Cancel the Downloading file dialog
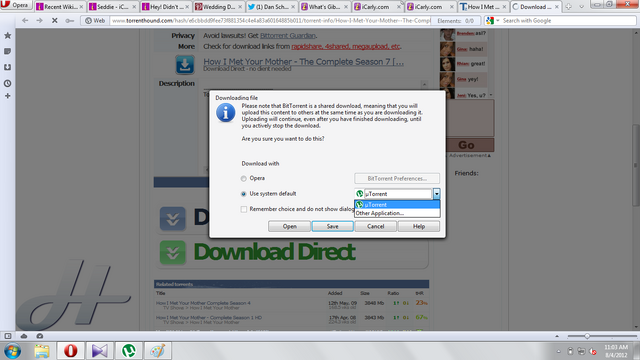Image resolution: width=640 pixels, height=360 pixels. [x=376, y=226]
